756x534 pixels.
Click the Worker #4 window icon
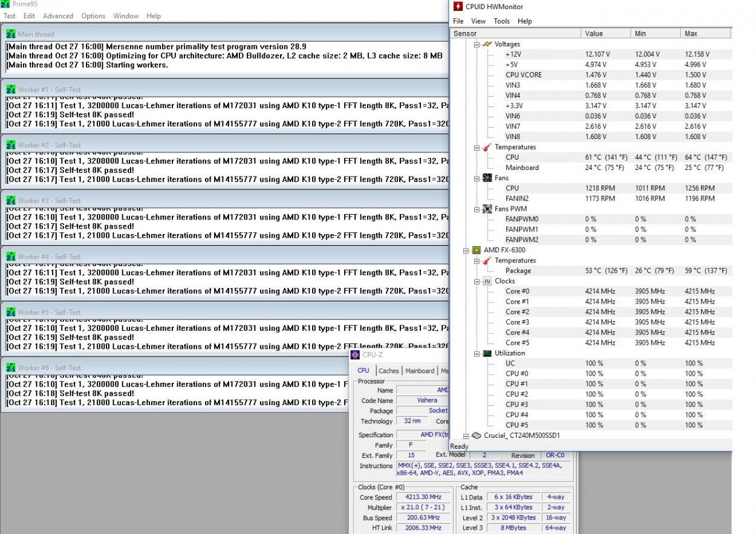pyautogui.click(x=11, y=256)
